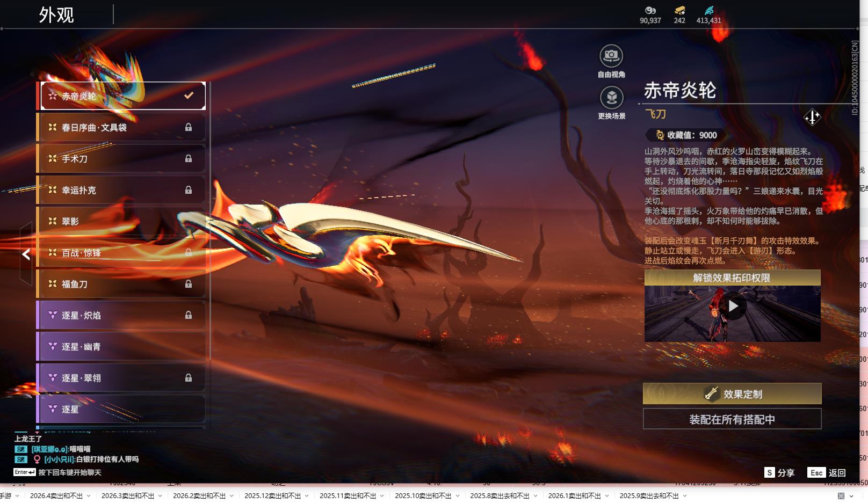This screenshot has height=504, width=868.
Task: Open 效果定制 effect customization
Action: [733, 393]
